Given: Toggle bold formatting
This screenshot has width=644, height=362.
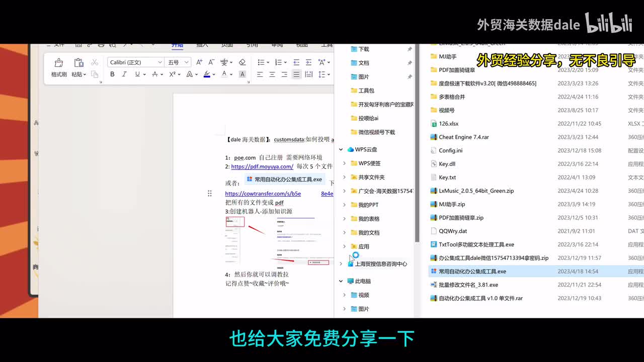Looking at the screenshot, I should (112, 74).
